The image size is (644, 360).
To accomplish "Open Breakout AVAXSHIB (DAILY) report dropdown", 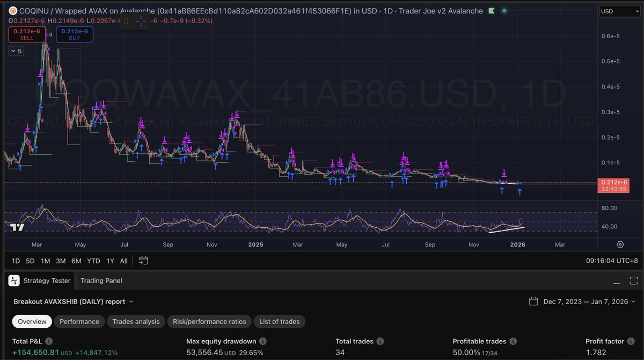I will 74,301.
